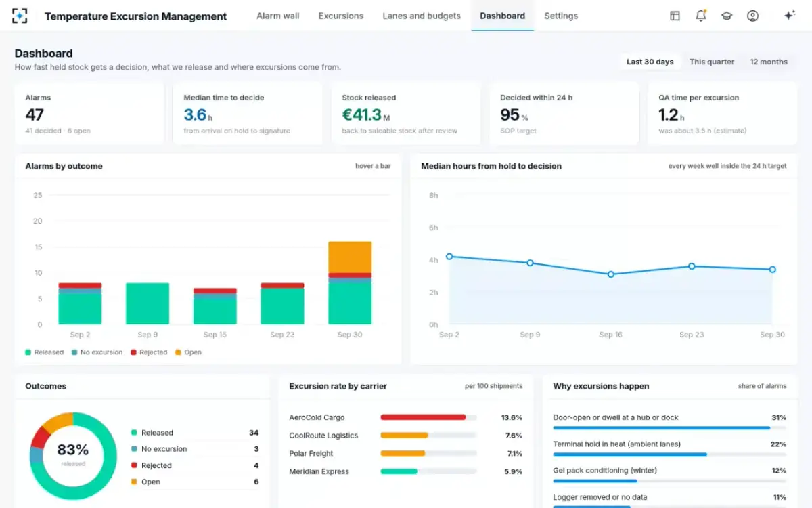Click the AeroCold Cargo carrier name
The width and height of the screenshot is (812, 508).
pyautogui.click(x=317, y=417)
